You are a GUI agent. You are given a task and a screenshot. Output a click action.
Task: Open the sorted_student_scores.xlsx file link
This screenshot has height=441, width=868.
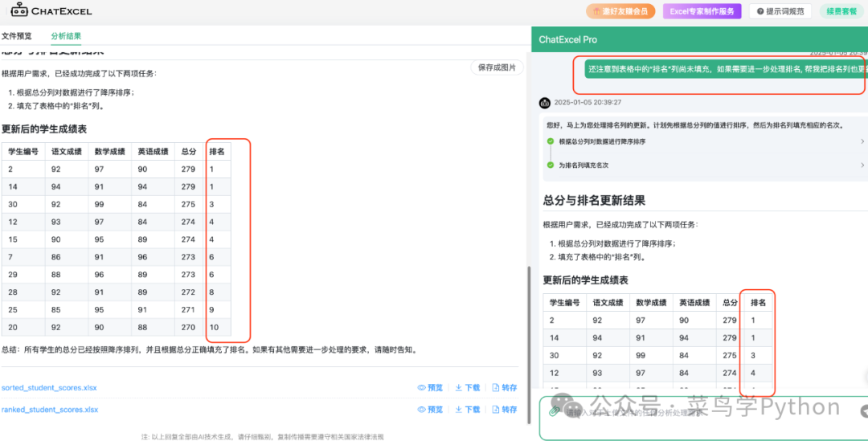click(x=49, y=388)
